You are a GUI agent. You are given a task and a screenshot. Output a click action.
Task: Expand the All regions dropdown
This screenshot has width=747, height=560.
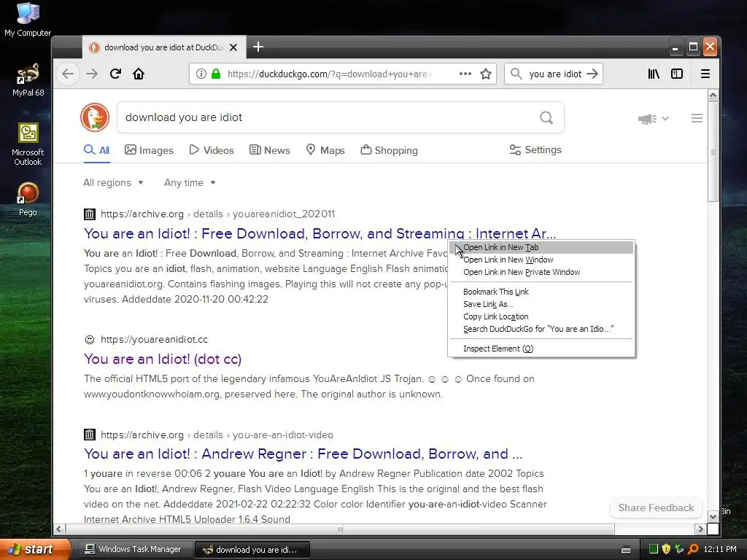113,182
